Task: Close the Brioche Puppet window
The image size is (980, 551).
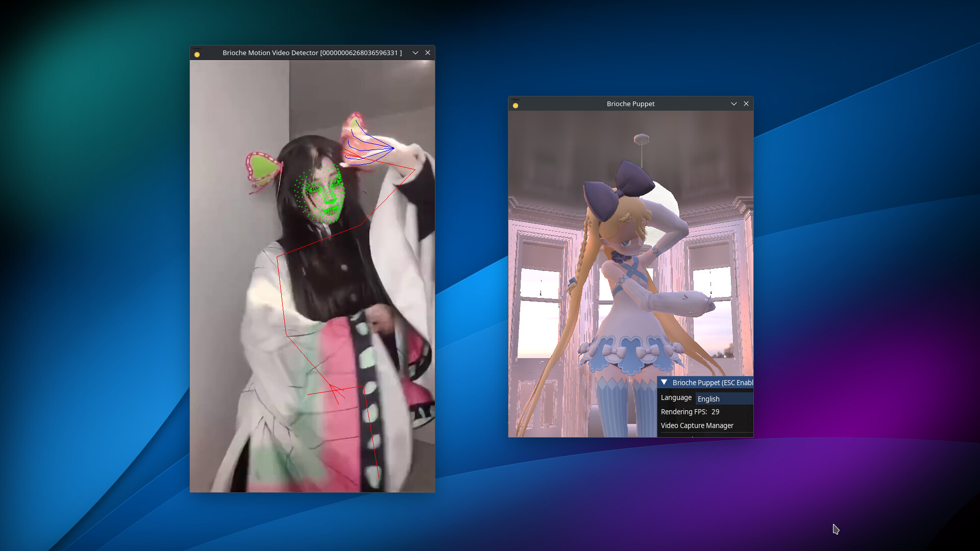Action: 746,104
